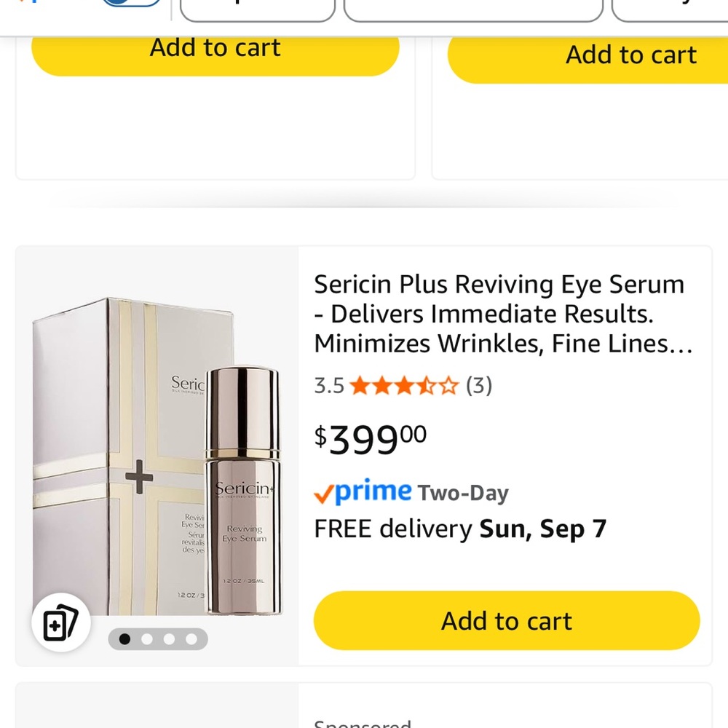Select the first carousel dot under the product
Screen dimensions: 728x728
tap(124, 639)
